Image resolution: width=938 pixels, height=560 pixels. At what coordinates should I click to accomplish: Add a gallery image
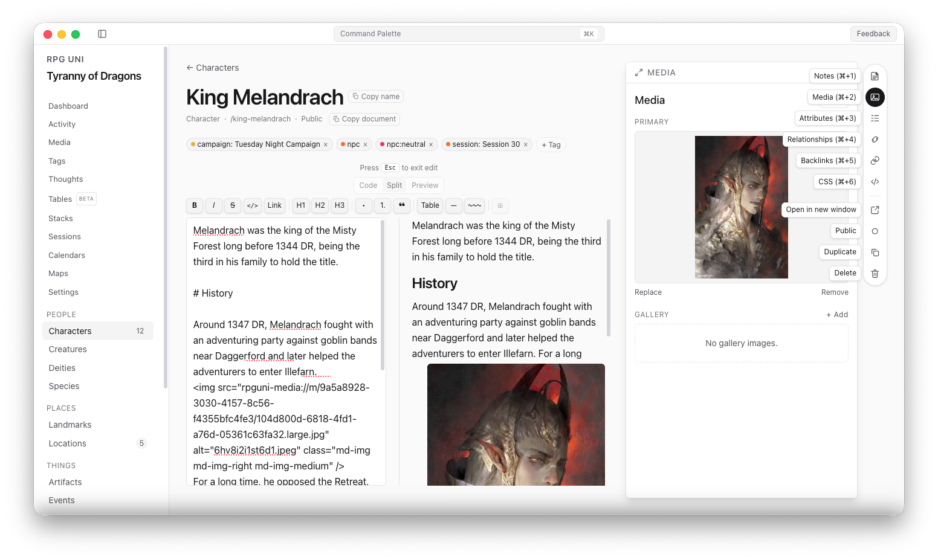(837, 315)
